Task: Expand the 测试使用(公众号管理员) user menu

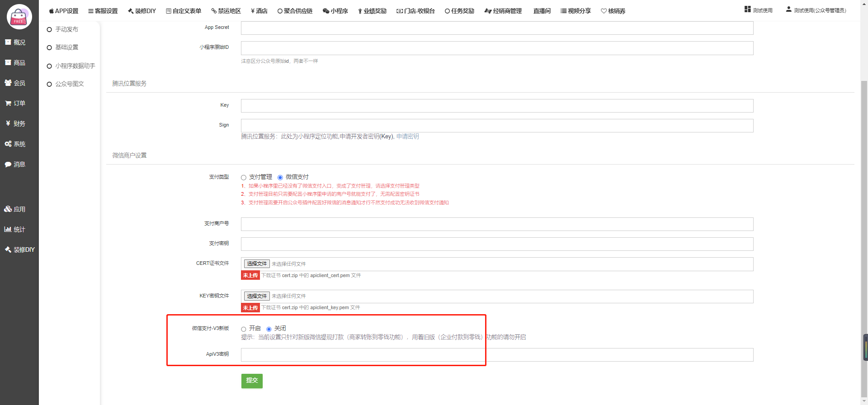Action: pyautogui.click(x=816, y=10)
